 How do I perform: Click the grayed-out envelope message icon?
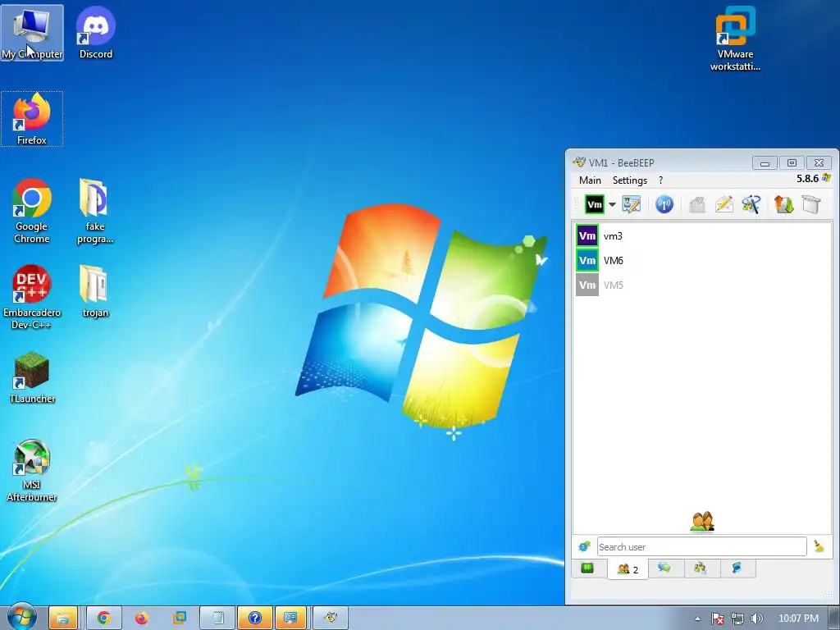(697, 204)
